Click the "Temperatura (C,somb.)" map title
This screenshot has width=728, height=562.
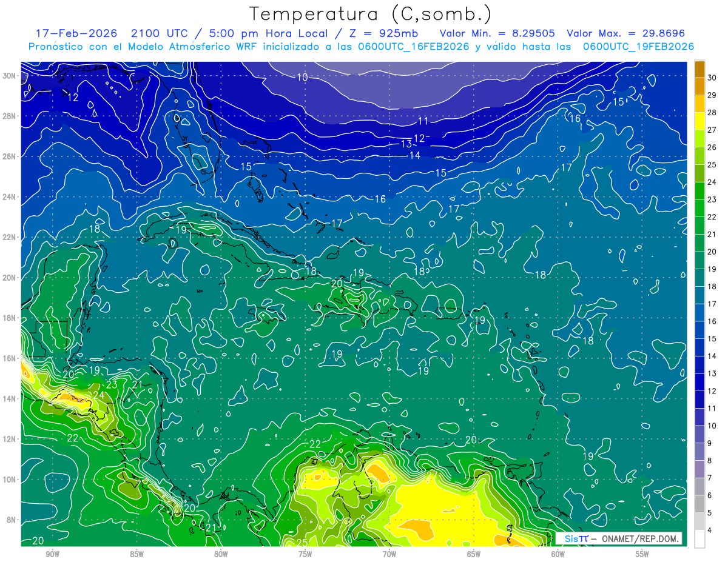click(x=371, y=14)
